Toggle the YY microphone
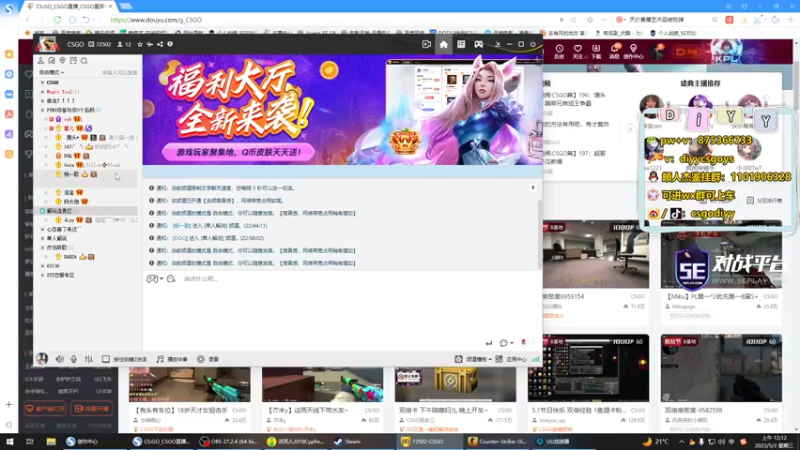The width and height of the screenshot is (800, 450). coord(74,359)
